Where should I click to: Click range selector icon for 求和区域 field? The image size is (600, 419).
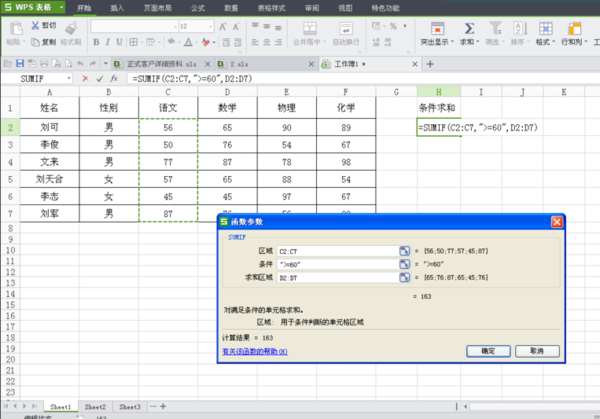404,277
